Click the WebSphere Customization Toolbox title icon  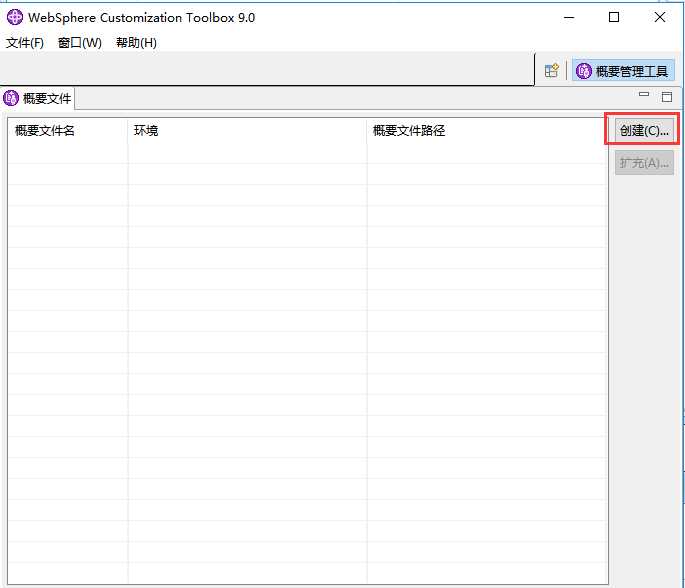(x=14, y=17)
